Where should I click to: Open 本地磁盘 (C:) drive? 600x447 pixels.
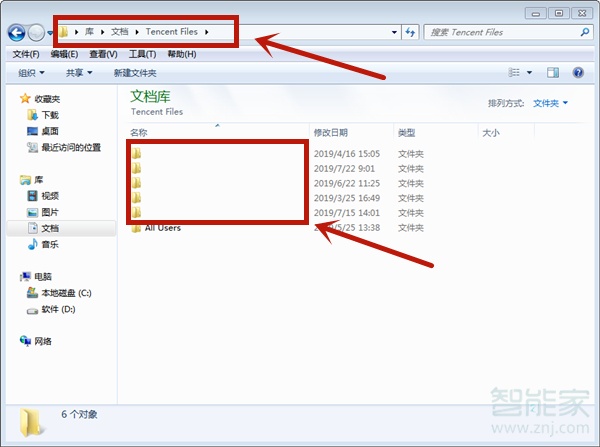pos(66,293)
